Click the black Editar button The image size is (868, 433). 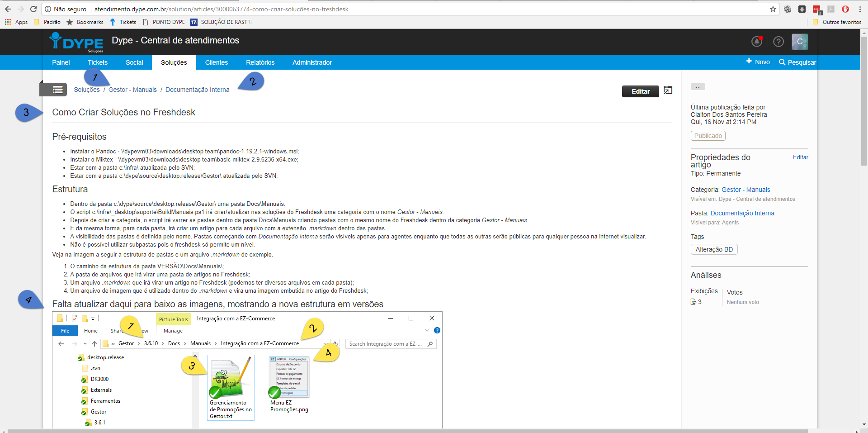641,91
